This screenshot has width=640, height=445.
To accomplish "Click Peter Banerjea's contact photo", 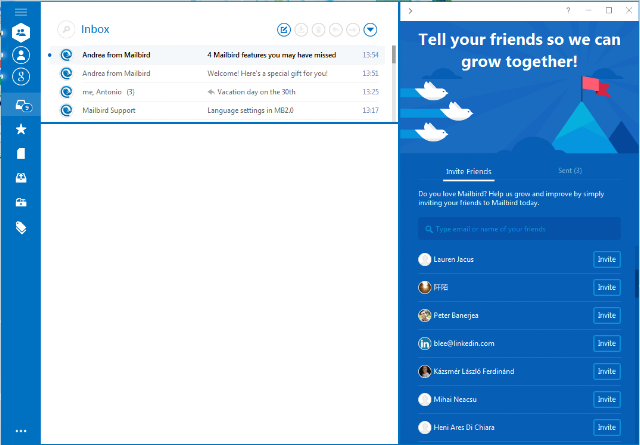I will pos(424,315).
